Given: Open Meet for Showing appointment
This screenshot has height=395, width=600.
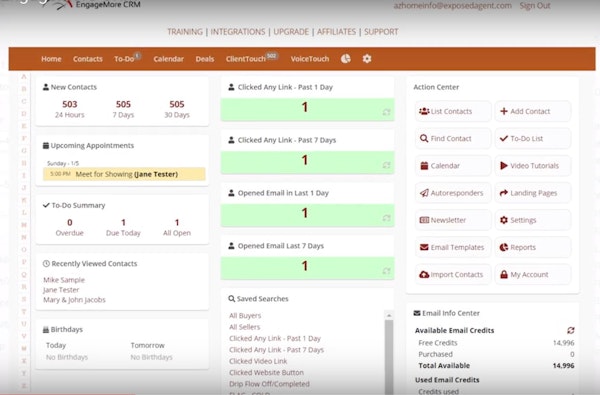Looking at the screenshot, I should tap(124, 174).
